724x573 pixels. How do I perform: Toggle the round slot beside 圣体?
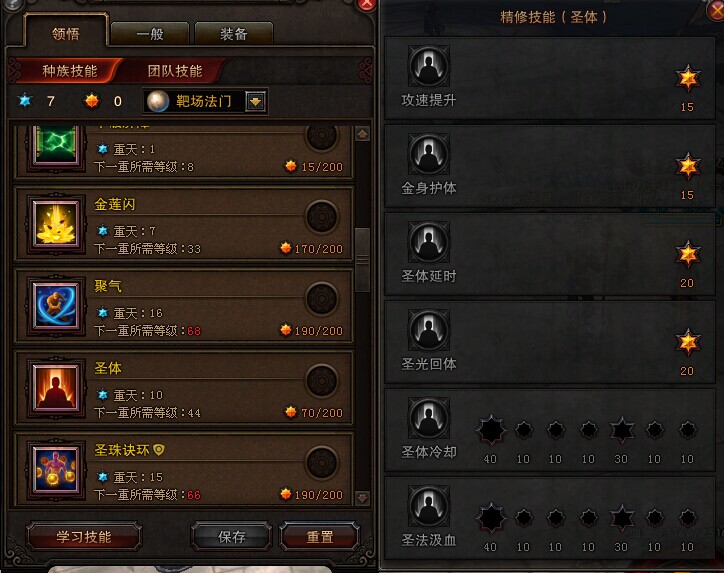point(322,380)
